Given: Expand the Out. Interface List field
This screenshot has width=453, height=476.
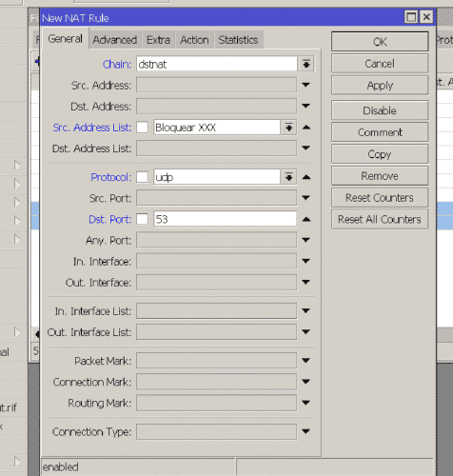Looking at the screenshot, I should pos(305,331).
